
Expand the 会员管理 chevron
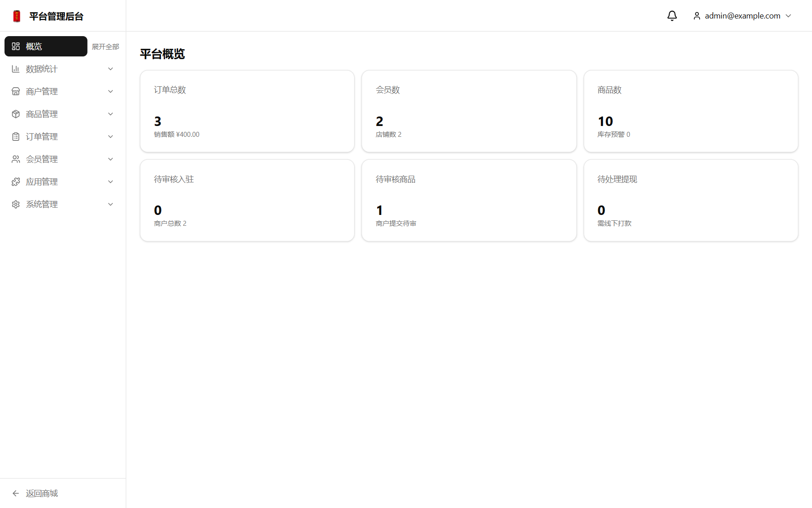111,159
